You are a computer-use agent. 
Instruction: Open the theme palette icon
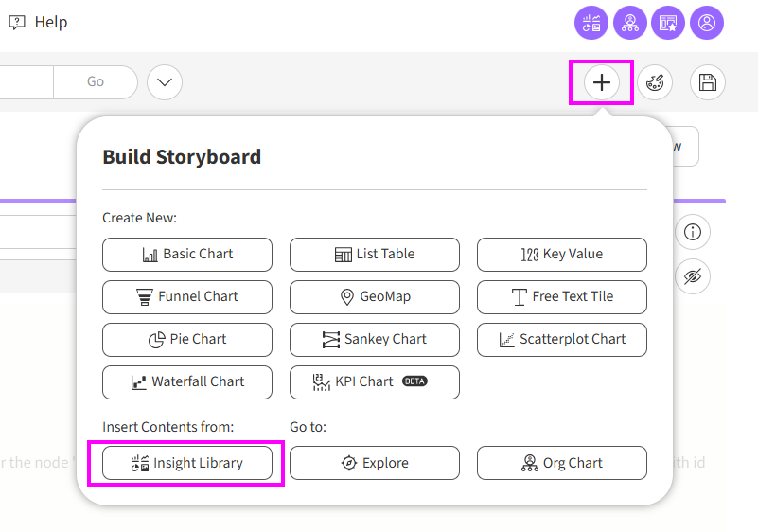coord(655,82)
